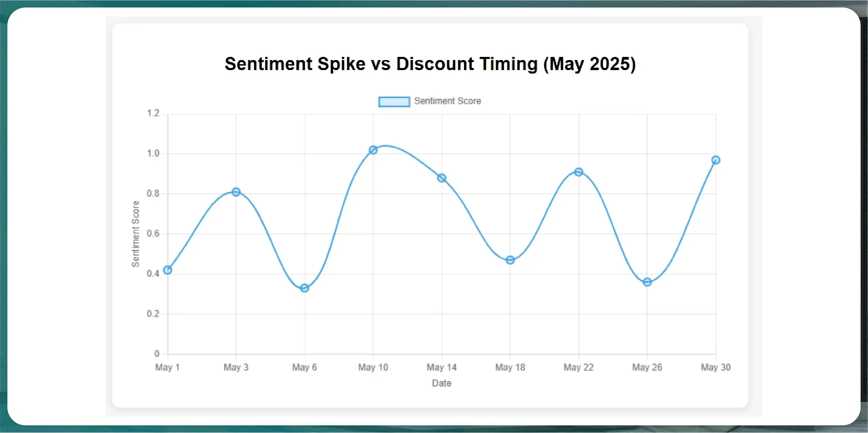868x433 pixels.
Task: Click the 1.2 y-axis tick label
Action: coord(153,113)
